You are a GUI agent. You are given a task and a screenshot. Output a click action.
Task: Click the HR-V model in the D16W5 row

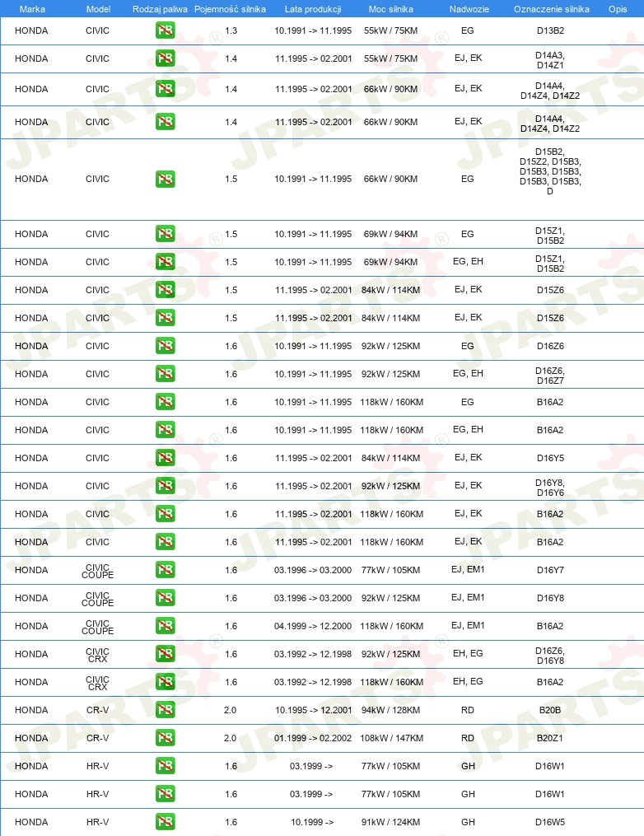97,822
